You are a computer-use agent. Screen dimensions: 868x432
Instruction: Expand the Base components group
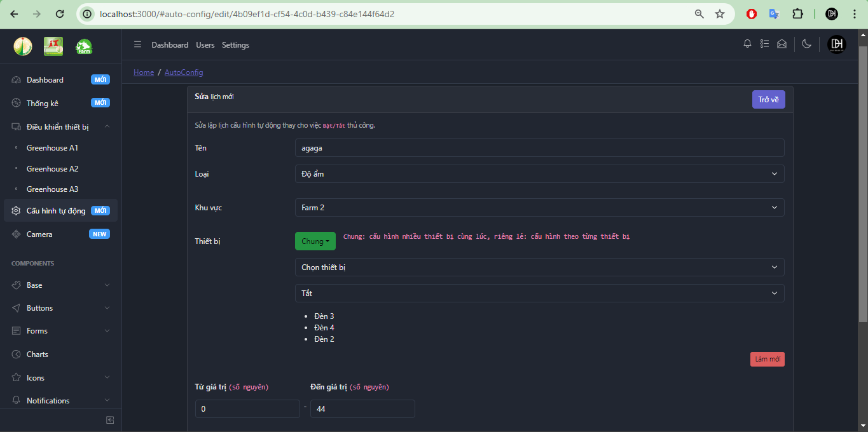107,285
